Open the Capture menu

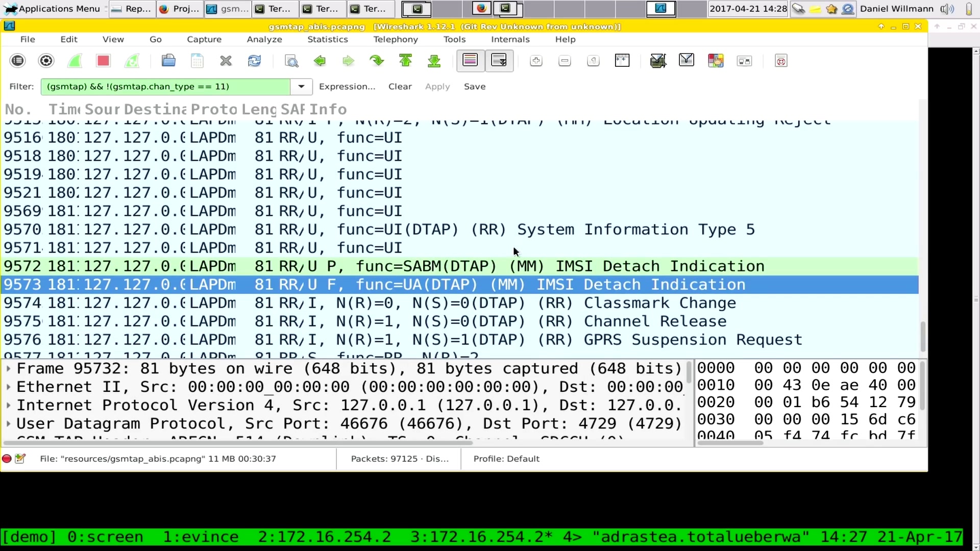(204, 39)
